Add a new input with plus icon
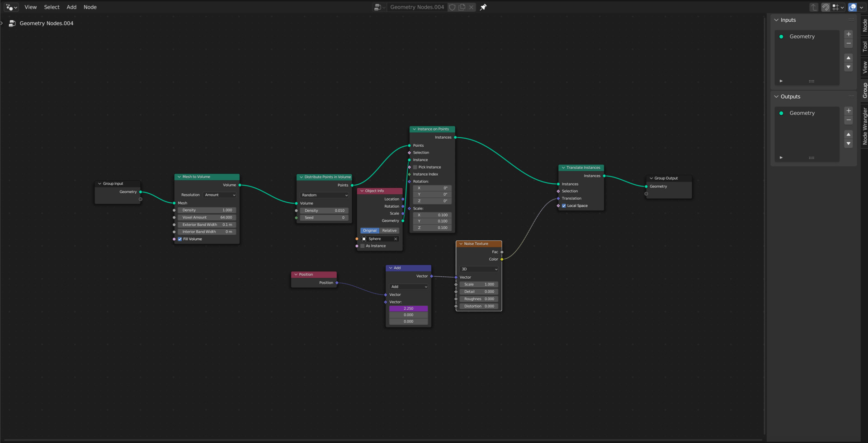The width and height of the screenshot is (868, 443). tap(849, 34)
